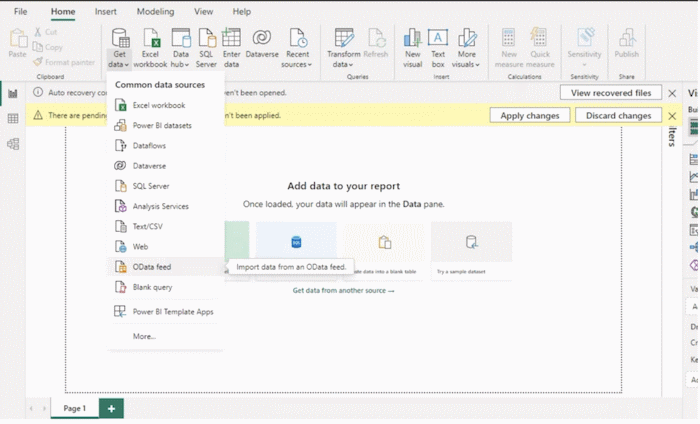The width and height of the screenshot is (700, 424).
Task: Select Text/CSV menu item
Action: pos(165,226)
